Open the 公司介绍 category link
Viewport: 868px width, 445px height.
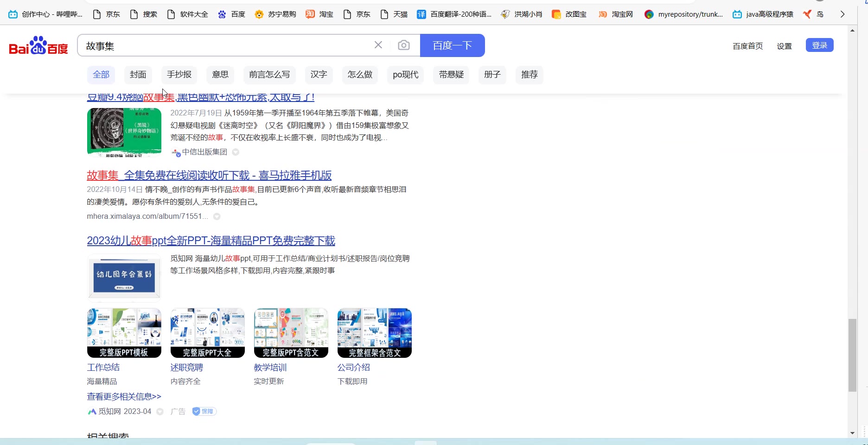point(353,367)
